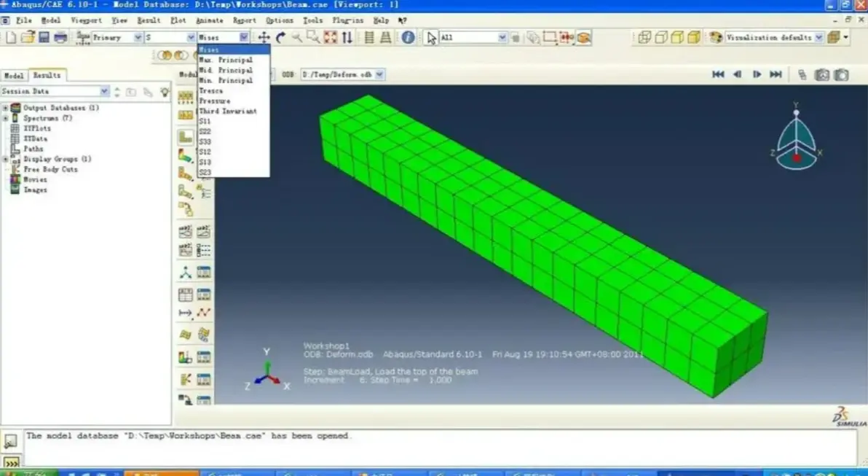This screenshot has width=868, height=476.
Task: Click the shaded render style icon
Action: pyautogui.click(x=694, y=37)
